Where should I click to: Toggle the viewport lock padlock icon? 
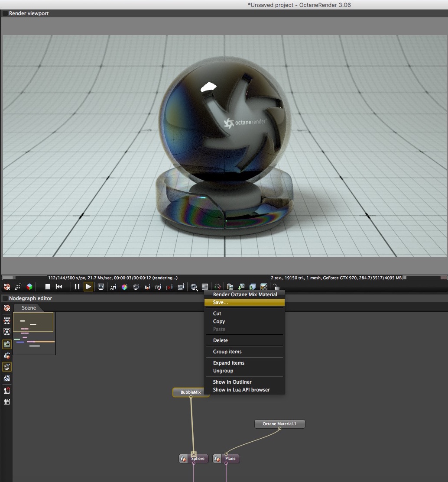tap(276, 287)
